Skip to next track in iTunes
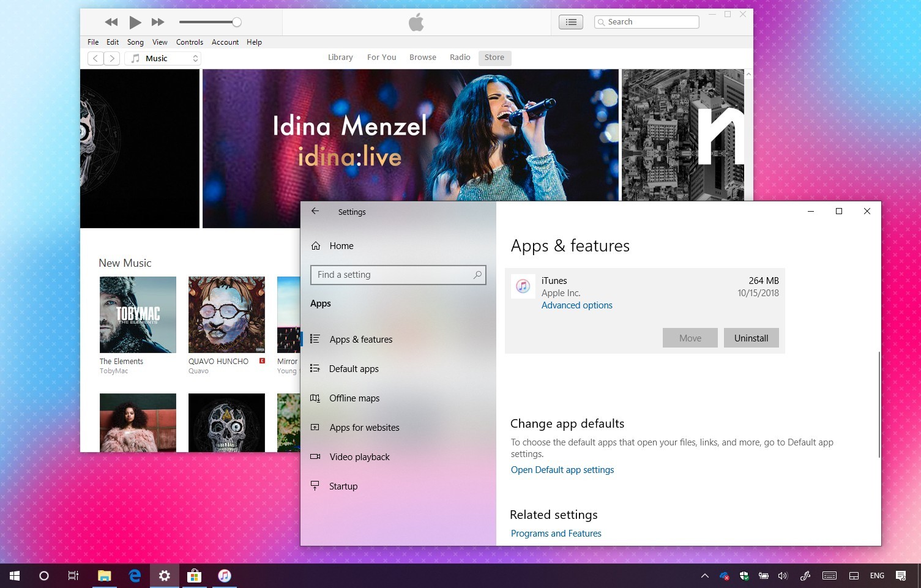This screenshot has width=921, height=588. coord(158,23)
